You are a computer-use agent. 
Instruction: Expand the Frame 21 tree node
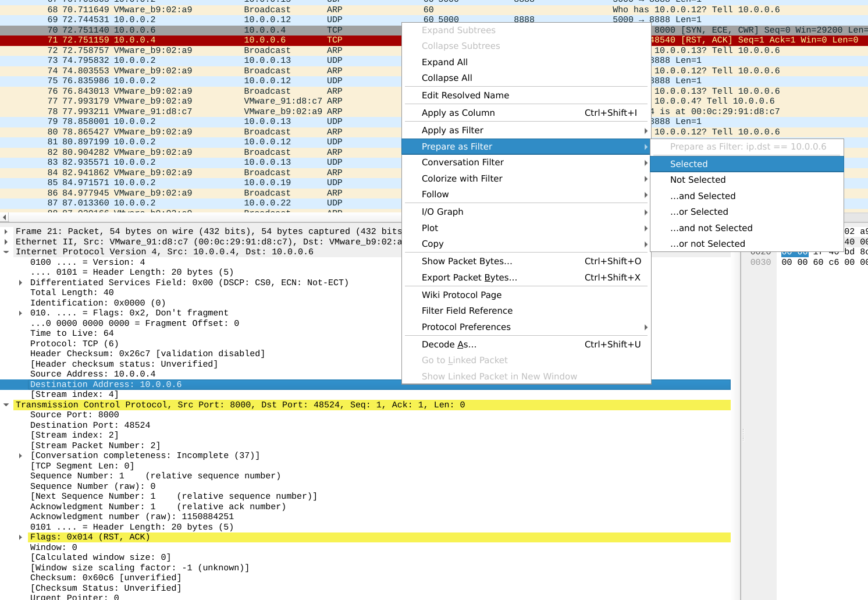6,232
